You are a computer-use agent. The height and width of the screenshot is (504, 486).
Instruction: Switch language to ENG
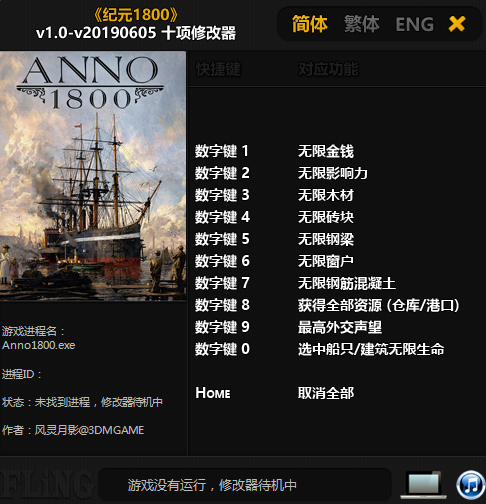[x=415, y=24]
